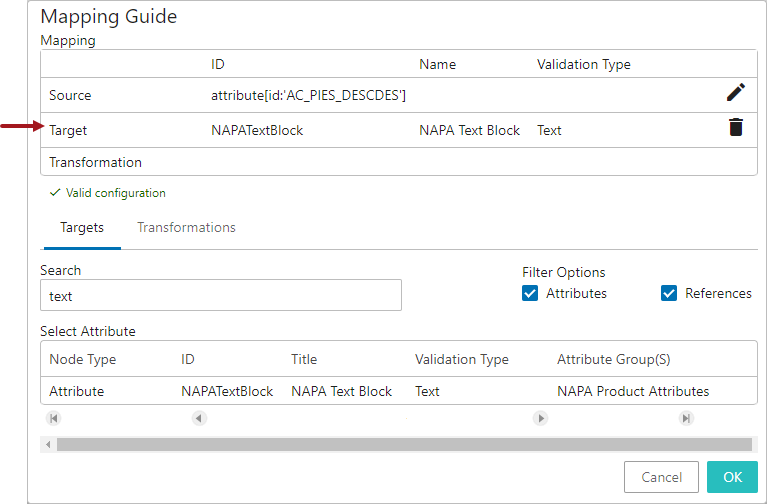Switch to the Transformations tab

tap(186, 228)
